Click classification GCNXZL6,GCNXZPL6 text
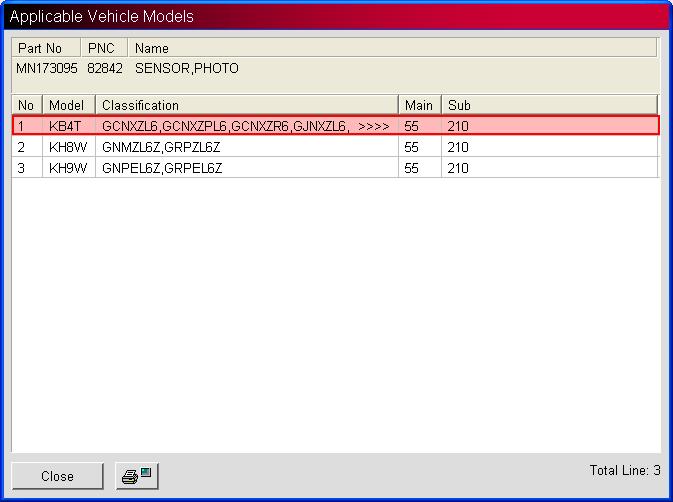This screenshot has height=502, width=673. point(164,126)
